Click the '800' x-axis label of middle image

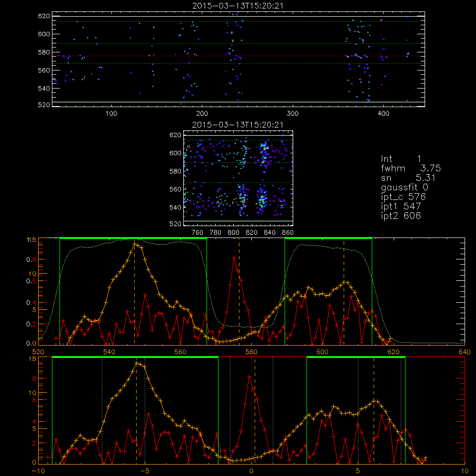coord(233,233)
